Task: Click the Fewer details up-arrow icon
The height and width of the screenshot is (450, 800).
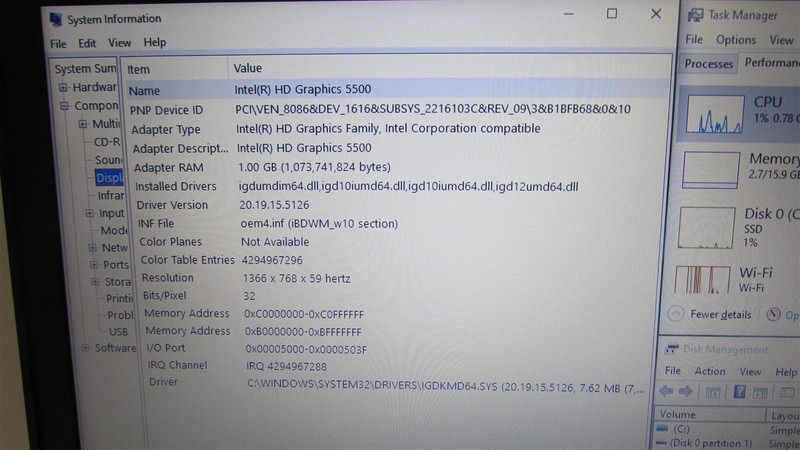Action: point(676,314)
